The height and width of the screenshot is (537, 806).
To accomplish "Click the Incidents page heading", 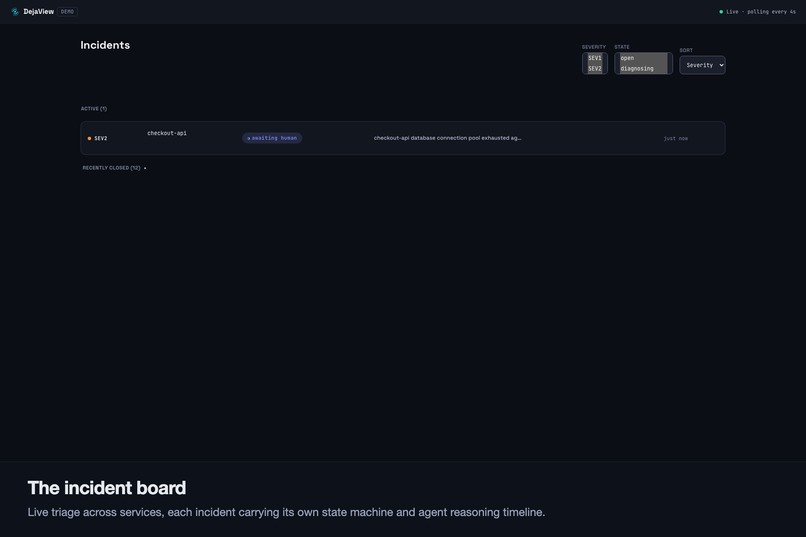I will pos(105,45).
